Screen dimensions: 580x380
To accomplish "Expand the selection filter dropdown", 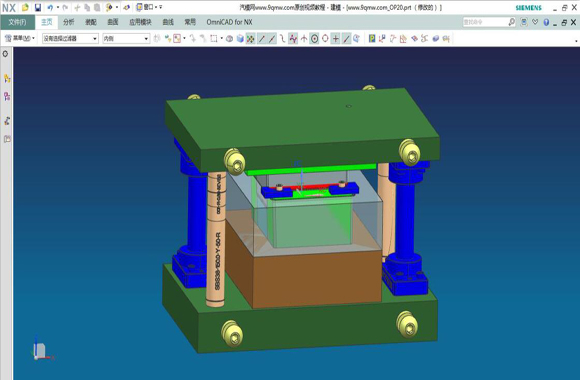I will (x=70, y=38).
